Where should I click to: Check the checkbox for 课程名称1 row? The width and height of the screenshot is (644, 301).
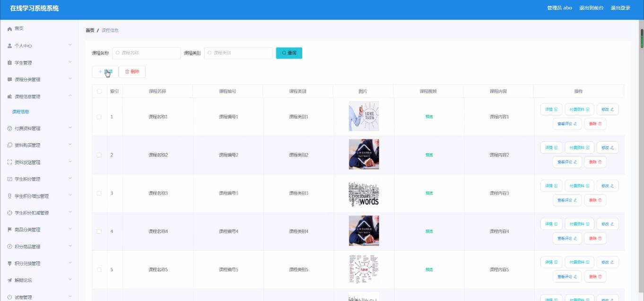pos(99,117)
